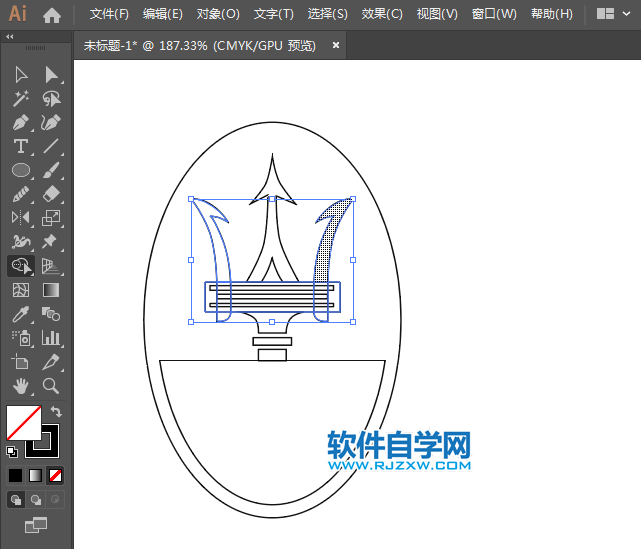
Task: Open the arrange documents layout dropdown
Action: pos(605,14)
